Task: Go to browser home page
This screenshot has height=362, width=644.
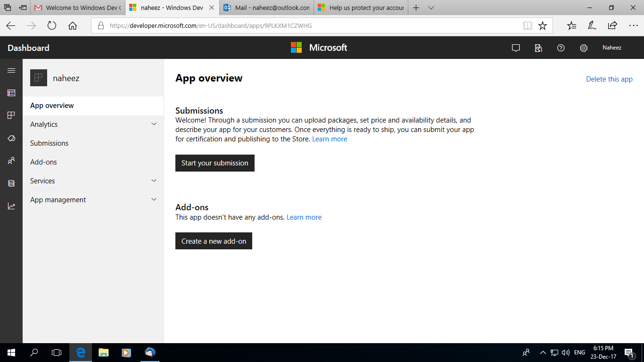Action: tap(73, 25)
